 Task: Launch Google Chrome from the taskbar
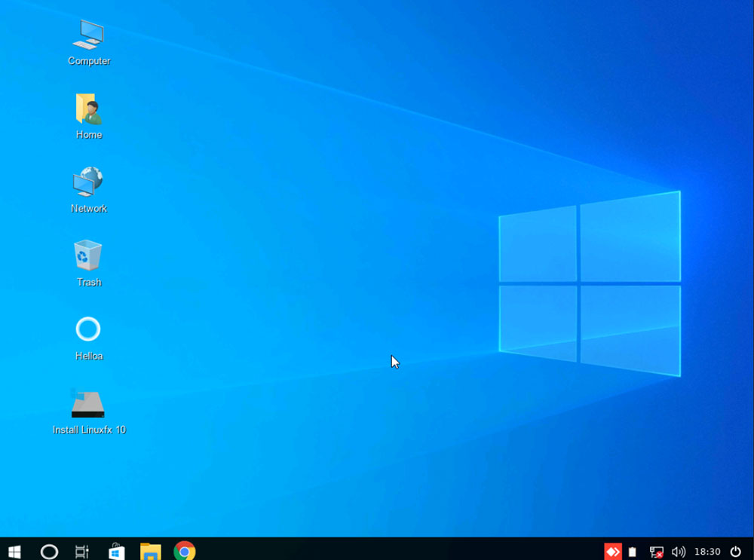185,552
